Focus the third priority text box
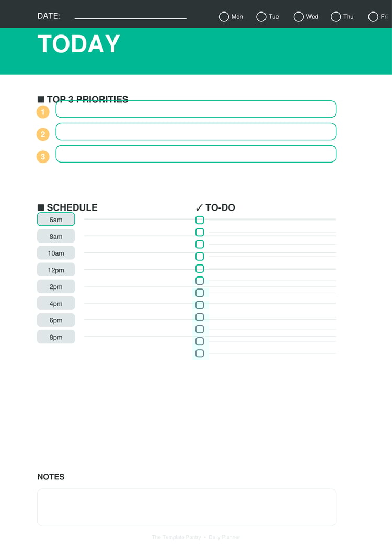 coord(195,154)
